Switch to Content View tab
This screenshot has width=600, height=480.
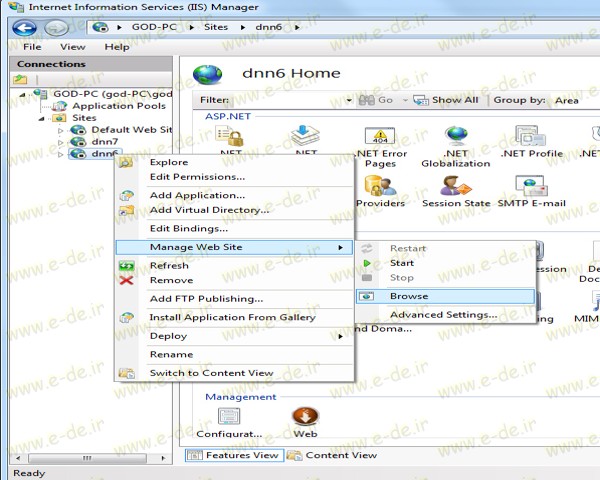coord(332,455)
